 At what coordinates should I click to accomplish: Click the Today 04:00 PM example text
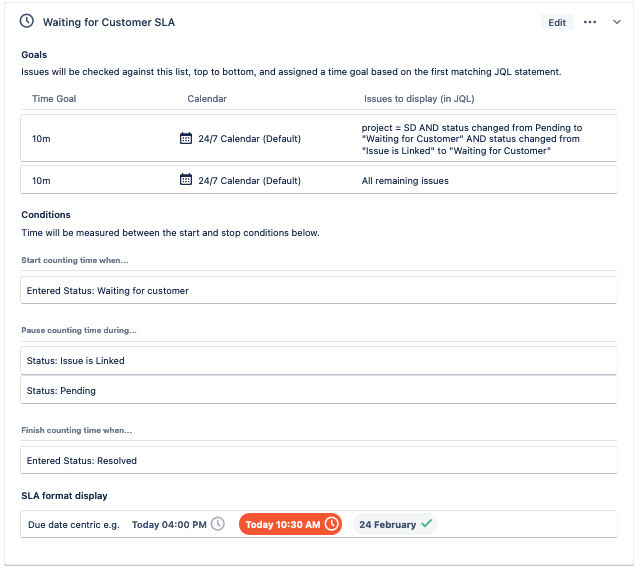coord(169,525)
